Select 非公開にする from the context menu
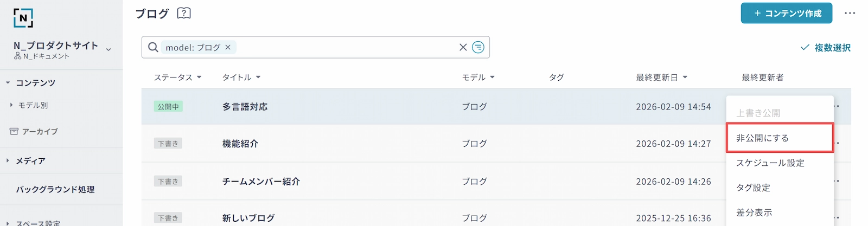The width and height of the screenshot is (868, 226). coord(779,138)
